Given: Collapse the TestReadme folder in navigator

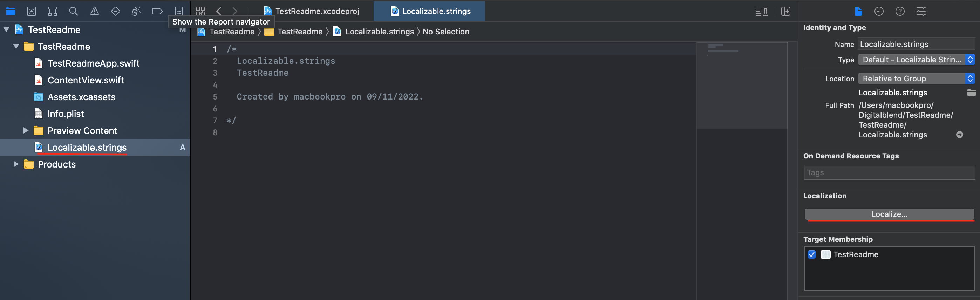Looking at the screenshot, I should click(16, 46).
